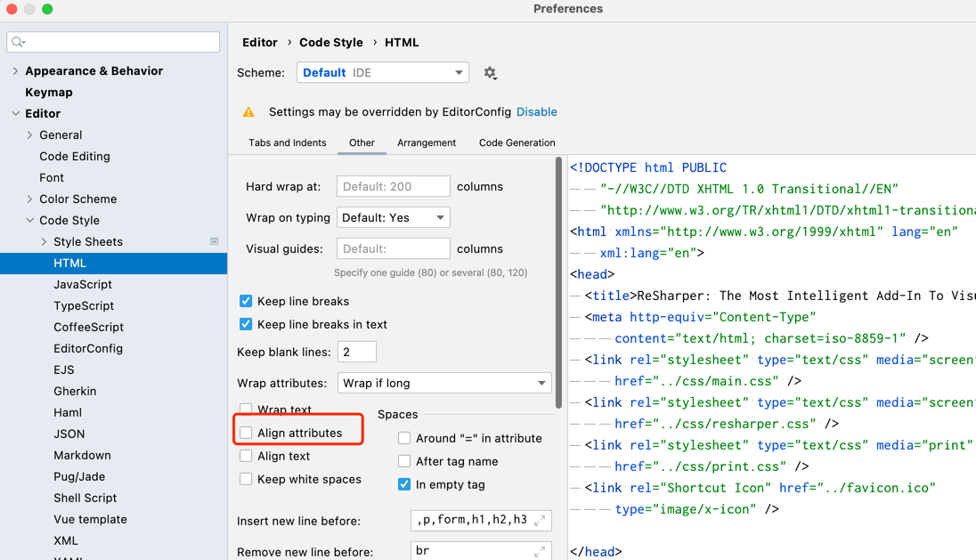Expand Appearance & Behavior section
This screenshot has height=560, width=976.
tap(15, 71)
